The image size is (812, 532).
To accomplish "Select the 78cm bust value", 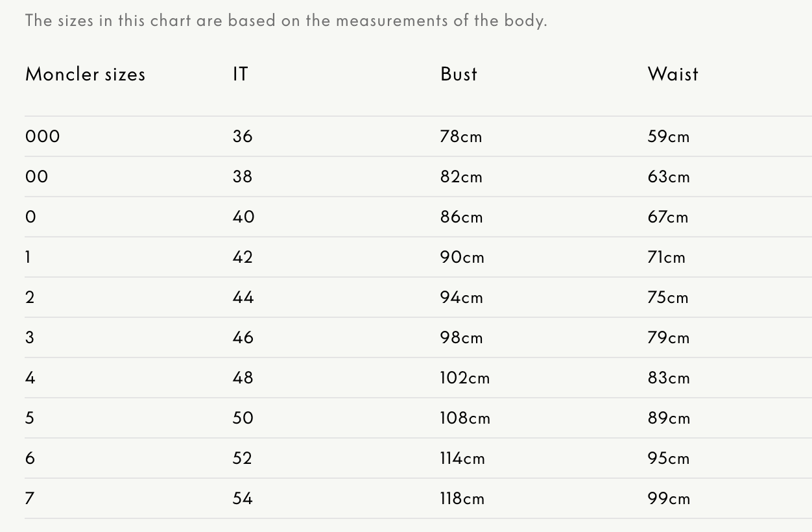I will tap(460, 136).
